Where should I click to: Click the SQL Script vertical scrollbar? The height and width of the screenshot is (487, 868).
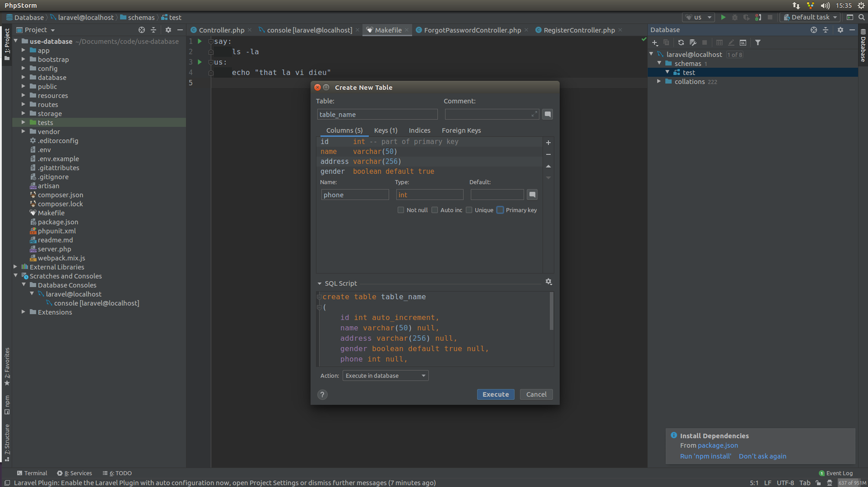[551, 312]
